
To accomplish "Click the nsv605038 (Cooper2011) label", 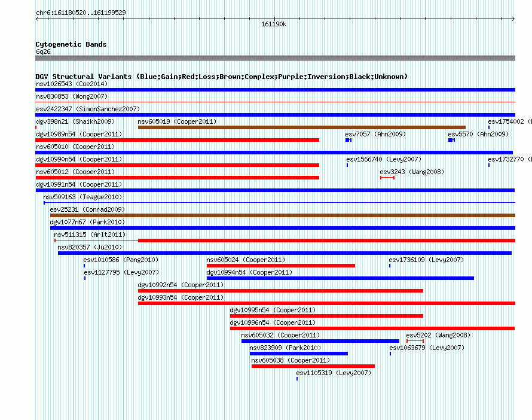I will 291,360.
